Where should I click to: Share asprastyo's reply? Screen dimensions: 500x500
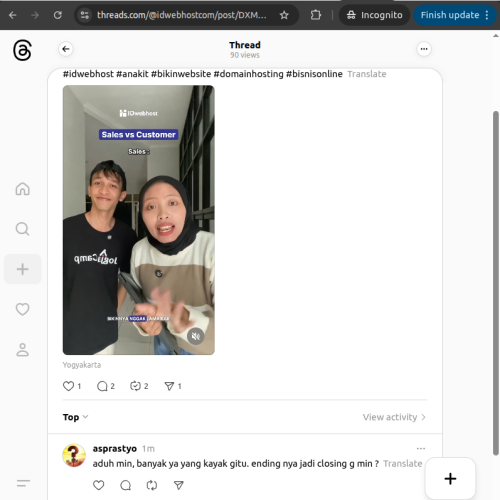click(x=179, y=485)
